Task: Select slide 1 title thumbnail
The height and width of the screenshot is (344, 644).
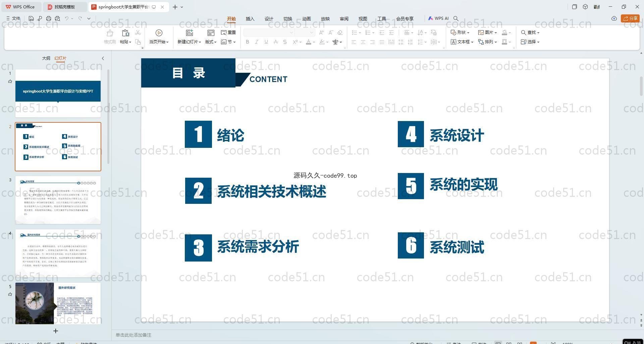Action: (58, 93)
